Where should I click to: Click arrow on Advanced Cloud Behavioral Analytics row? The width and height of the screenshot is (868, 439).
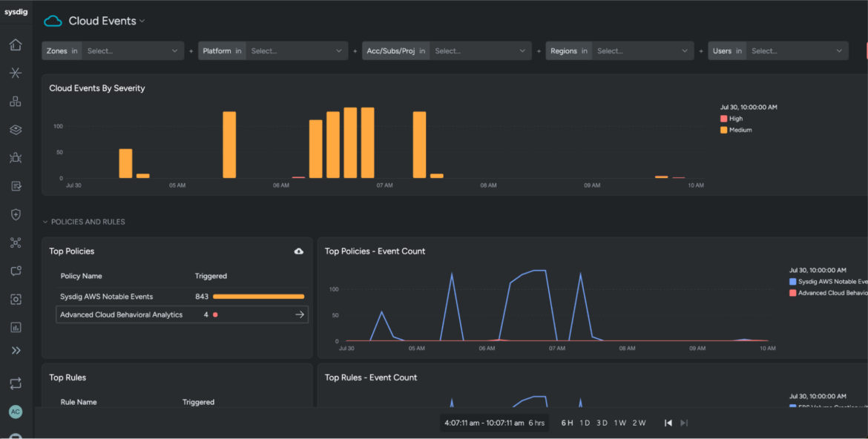(x=300, y=314)
